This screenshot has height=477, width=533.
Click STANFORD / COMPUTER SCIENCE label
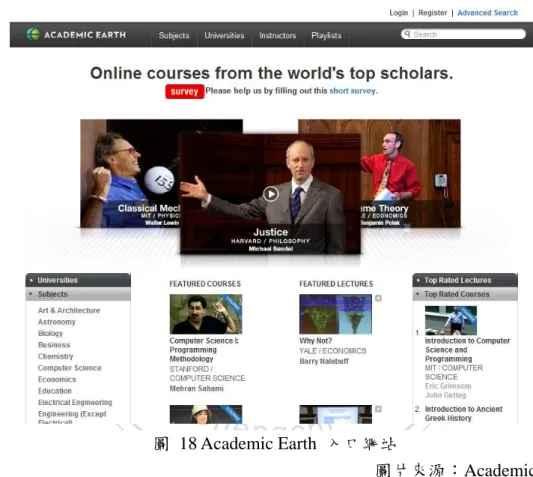pyautogui.click(x=207, y=374)
